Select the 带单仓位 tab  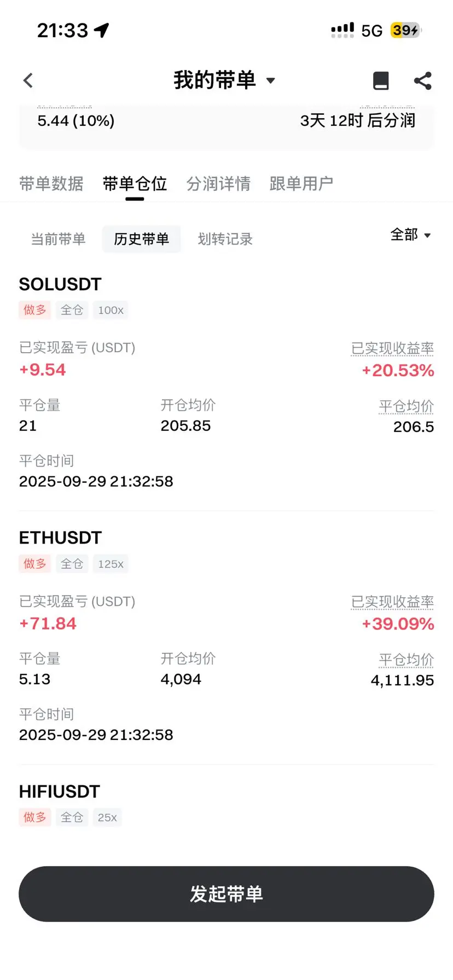(x=135, y=184)
